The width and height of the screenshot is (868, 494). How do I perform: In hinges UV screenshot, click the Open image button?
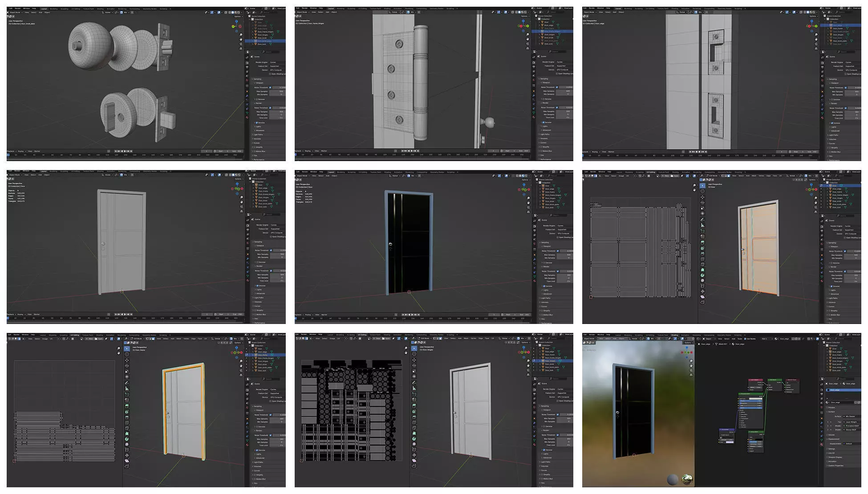click(386, 338)
